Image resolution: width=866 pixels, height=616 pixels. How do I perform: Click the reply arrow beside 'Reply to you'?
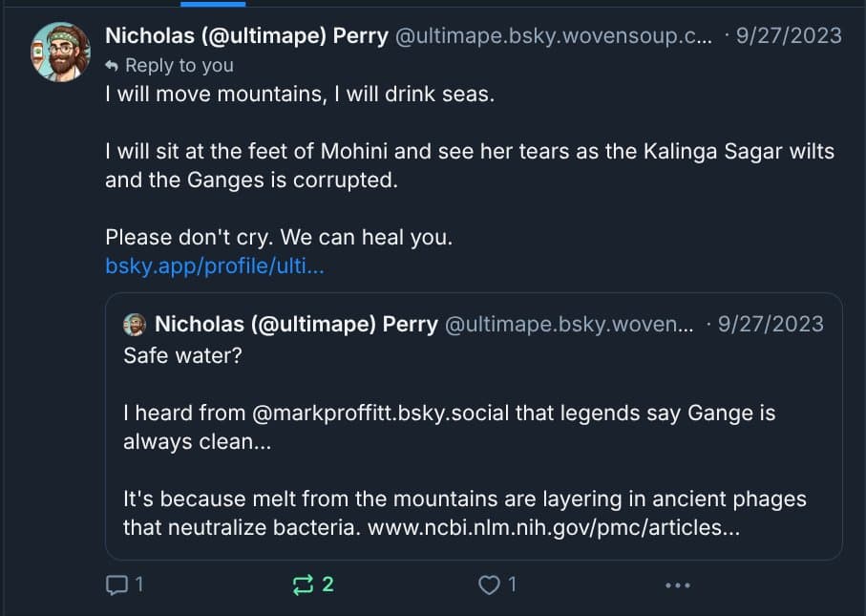tap(112, 66)
